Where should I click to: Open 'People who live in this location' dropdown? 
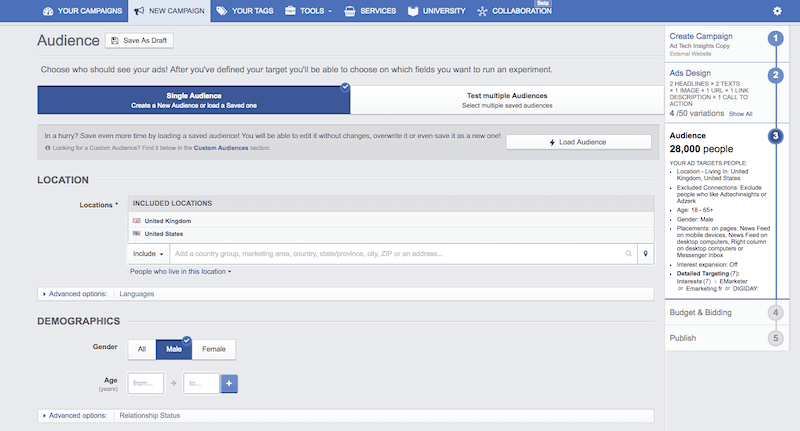tap(181, 271)
